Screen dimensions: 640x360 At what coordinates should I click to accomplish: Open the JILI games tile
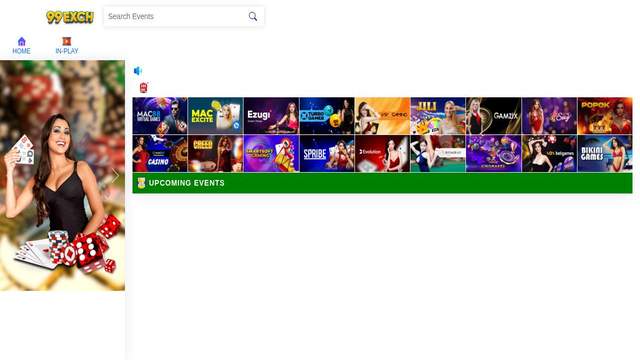[x=438, y=116]
